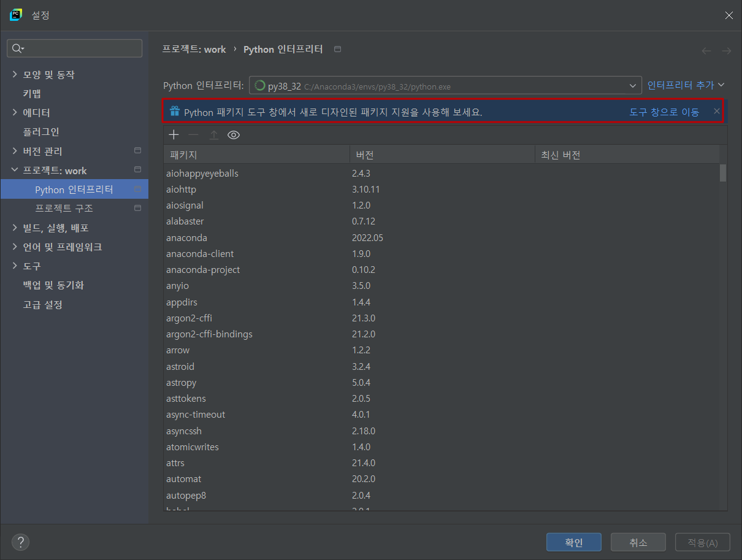Click the 확인 button
Viewport: 742px width, 560px height.
click(574, 542)
